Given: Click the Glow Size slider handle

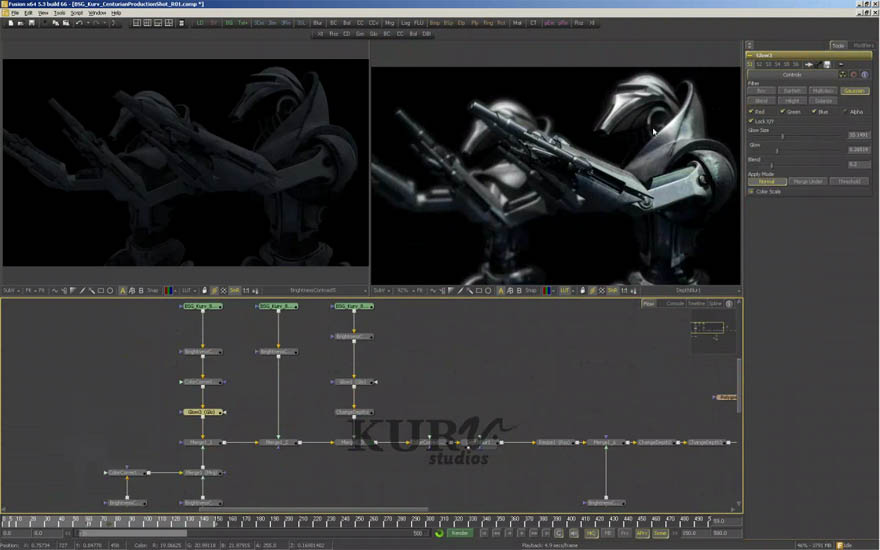Looking at the screenshot, I should pos(782,136).
